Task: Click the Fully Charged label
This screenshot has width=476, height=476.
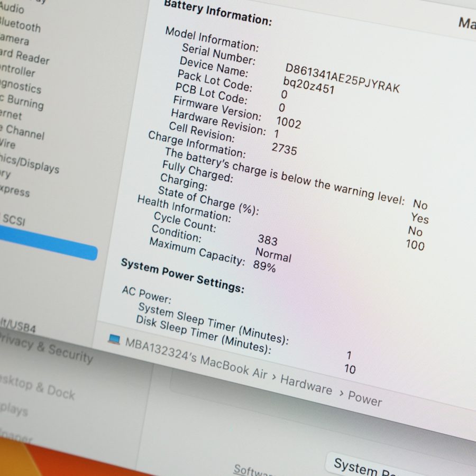Action: [198, 171]
